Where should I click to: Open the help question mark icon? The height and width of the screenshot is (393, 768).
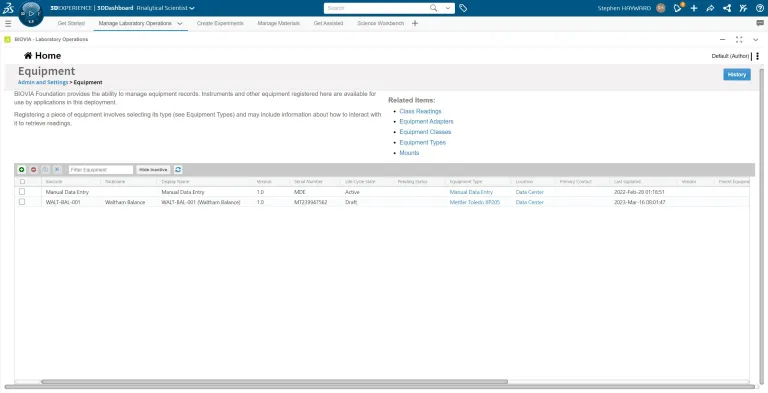coord(760,8)
